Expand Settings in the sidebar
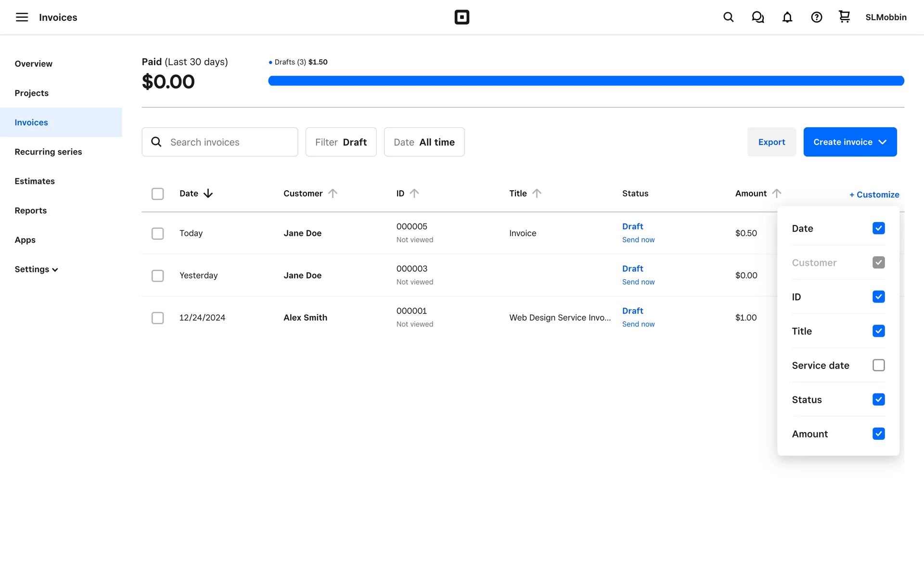 (36, 269)
